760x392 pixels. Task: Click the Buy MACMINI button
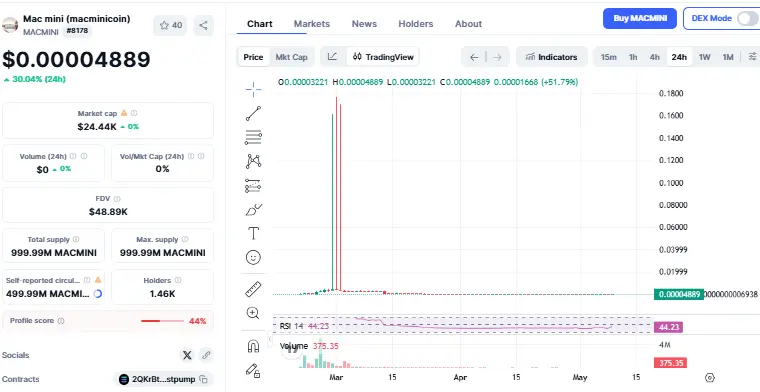tap(639, 18)
